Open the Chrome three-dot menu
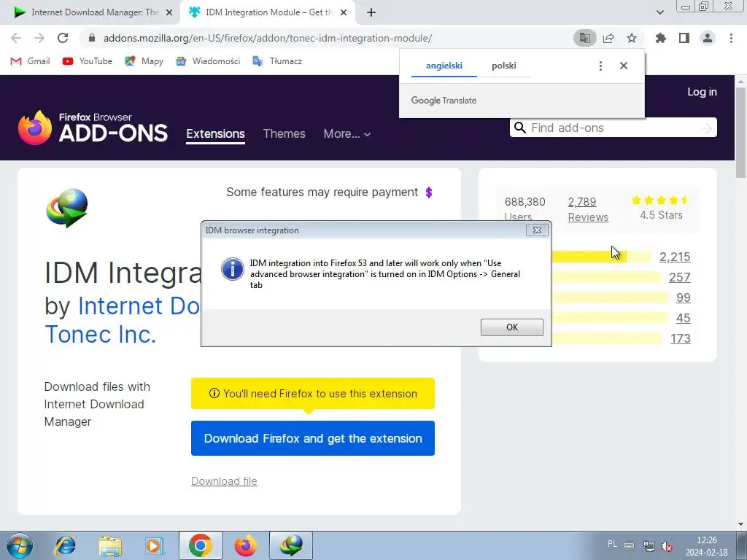 tap(731, 38)
